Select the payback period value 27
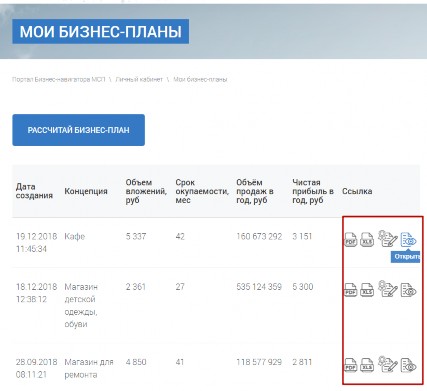 point(180,287)
